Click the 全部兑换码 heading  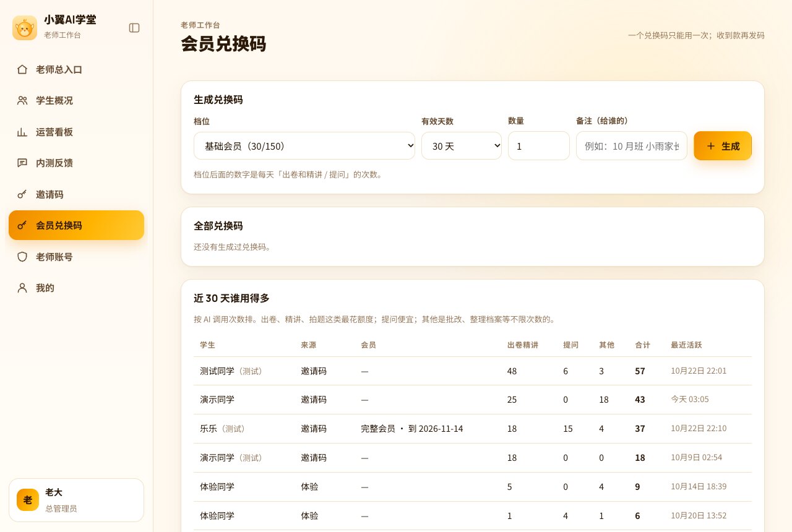coord(218,226)
